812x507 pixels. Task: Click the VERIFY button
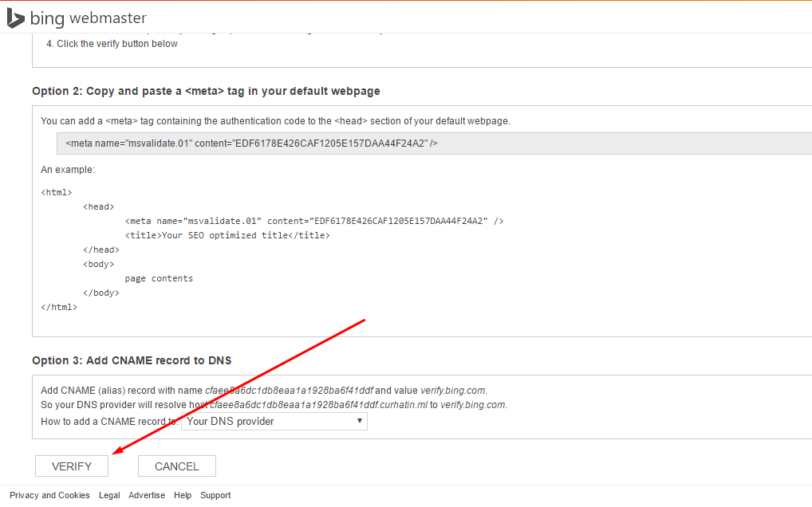[x=72, y=466]
